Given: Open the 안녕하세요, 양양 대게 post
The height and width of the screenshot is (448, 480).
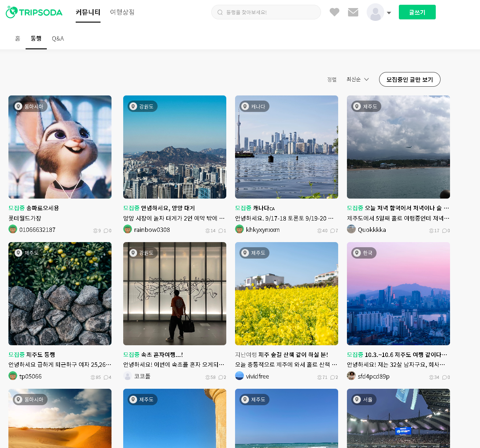Looking at the screenshot, I should click(x=168, y=208).
